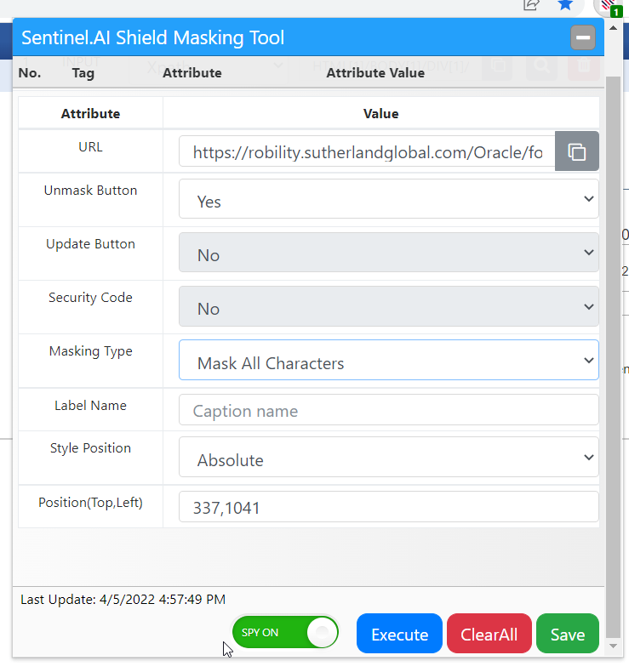Minimize the Sentinel.AI Shield Masking Tool panel
Viewport: 629px width, 672px height.
tap(582, 38)
